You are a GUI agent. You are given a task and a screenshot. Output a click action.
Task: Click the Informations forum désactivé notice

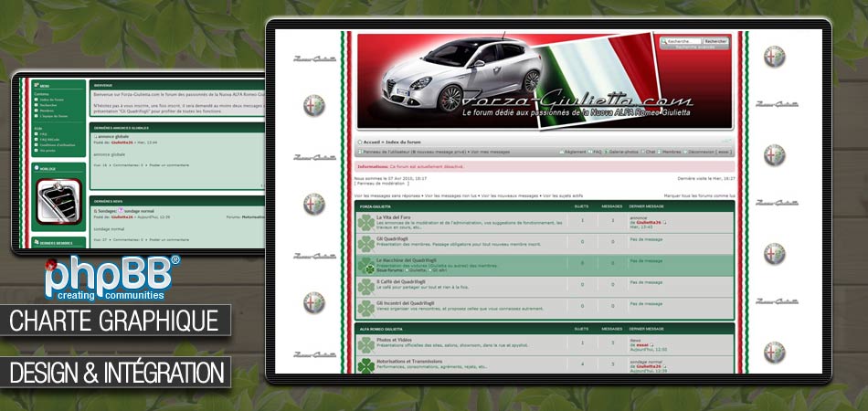coord(545,166)
